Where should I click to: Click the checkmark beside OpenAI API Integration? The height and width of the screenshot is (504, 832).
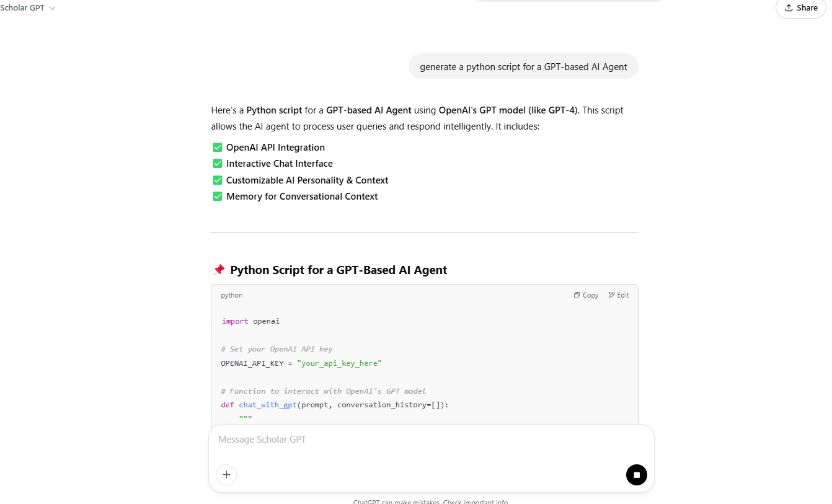[x=218, y=148]
